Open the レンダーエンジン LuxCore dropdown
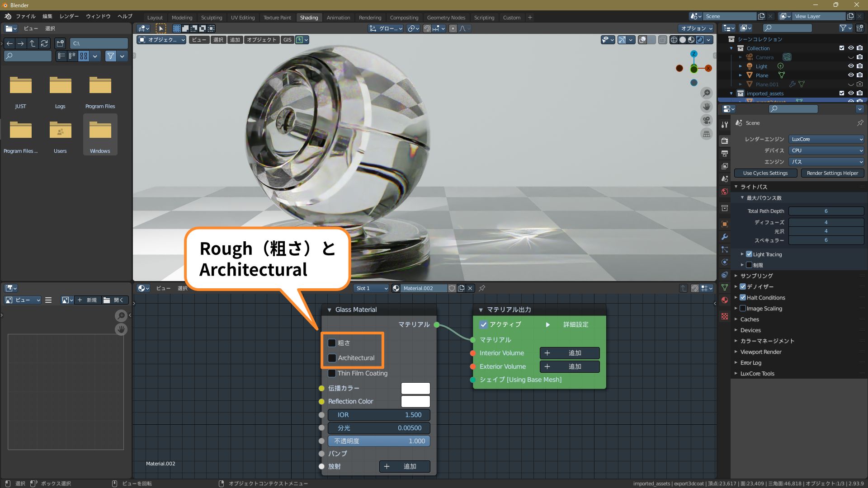The width and height of the screenshot is (868, 488). tap(826, 139)
